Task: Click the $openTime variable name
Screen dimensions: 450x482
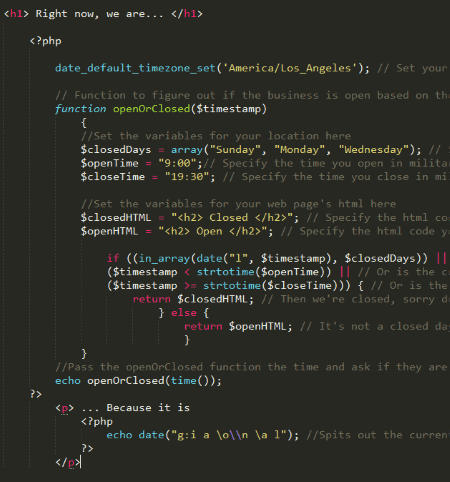Action: 109,163
